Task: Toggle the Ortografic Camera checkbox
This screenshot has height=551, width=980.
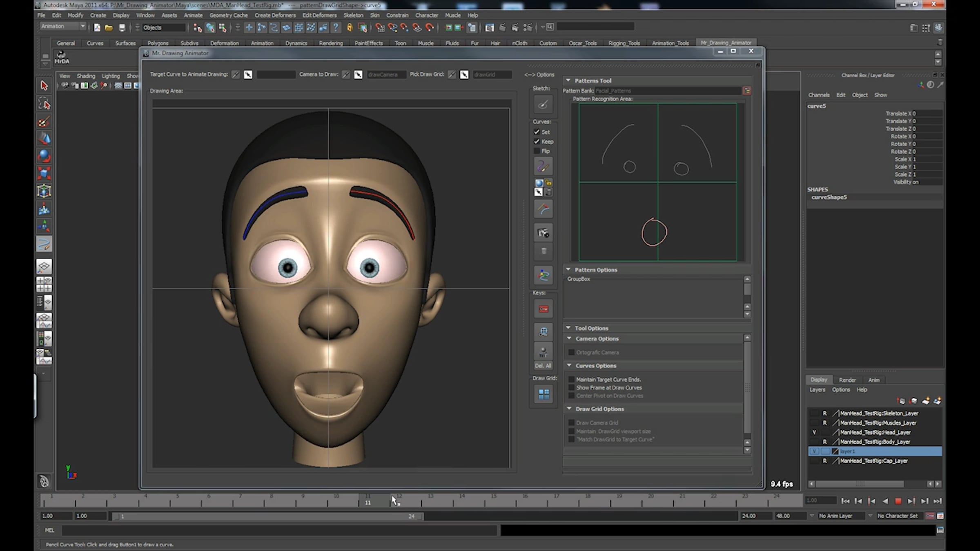Action: click(572, 352)
